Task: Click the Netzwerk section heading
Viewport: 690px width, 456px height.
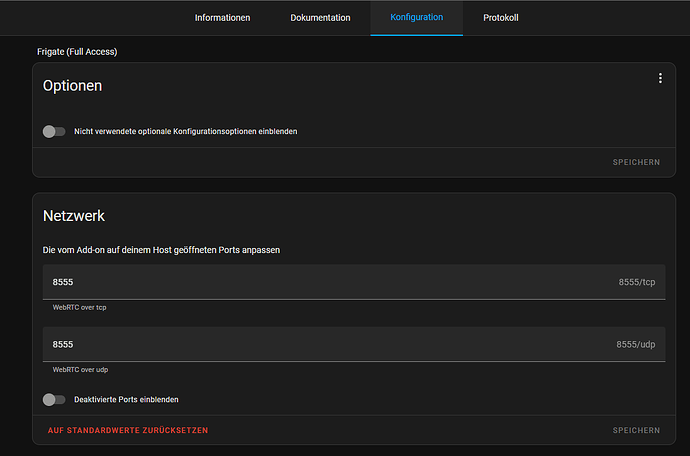Action: [74, 216]
